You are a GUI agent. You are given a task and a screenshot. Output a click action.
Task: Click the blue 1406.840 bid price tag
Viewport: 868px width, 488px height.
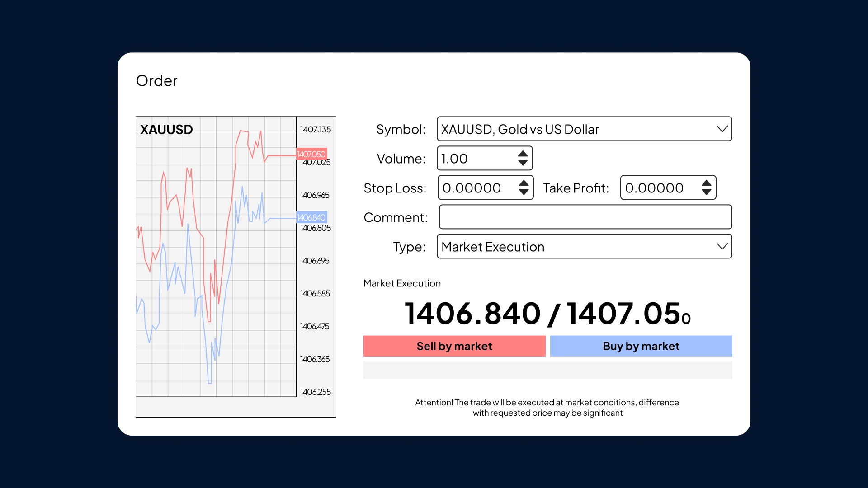point(311,217)
